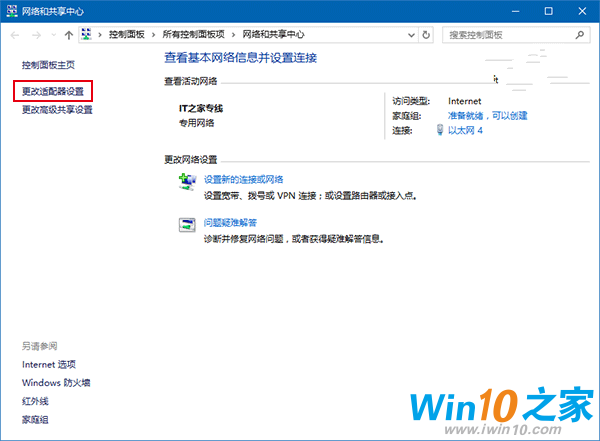Focus the 搜索控制面板 search box

[516, 35]
